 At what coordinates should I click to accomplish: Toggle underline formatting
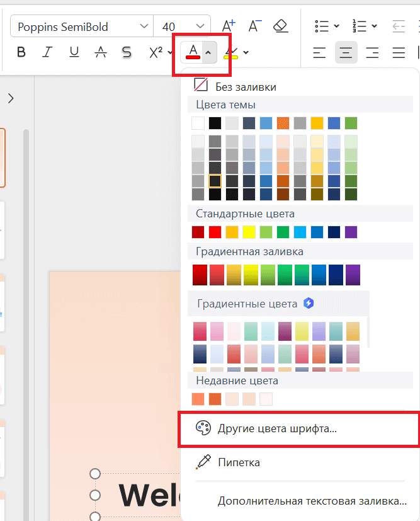click(x=74, y=52)
